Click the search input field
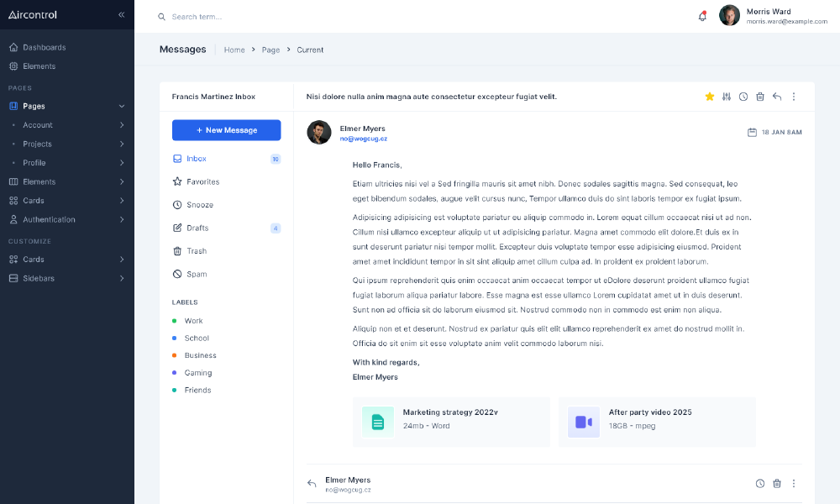The height and width of the screenshot is (504, 840). tap(210, 16)
